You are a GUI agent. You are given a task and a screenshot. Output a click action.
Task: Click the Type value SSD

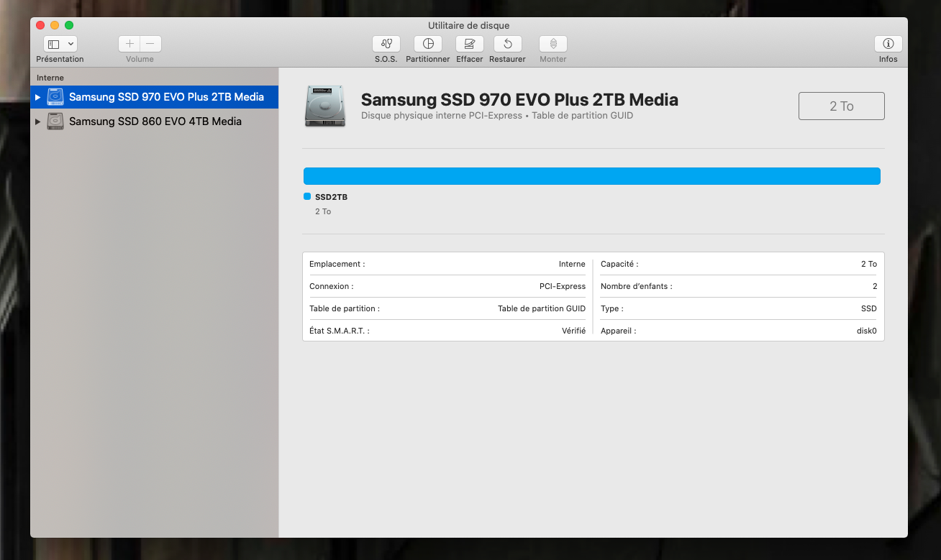(869, 308)
